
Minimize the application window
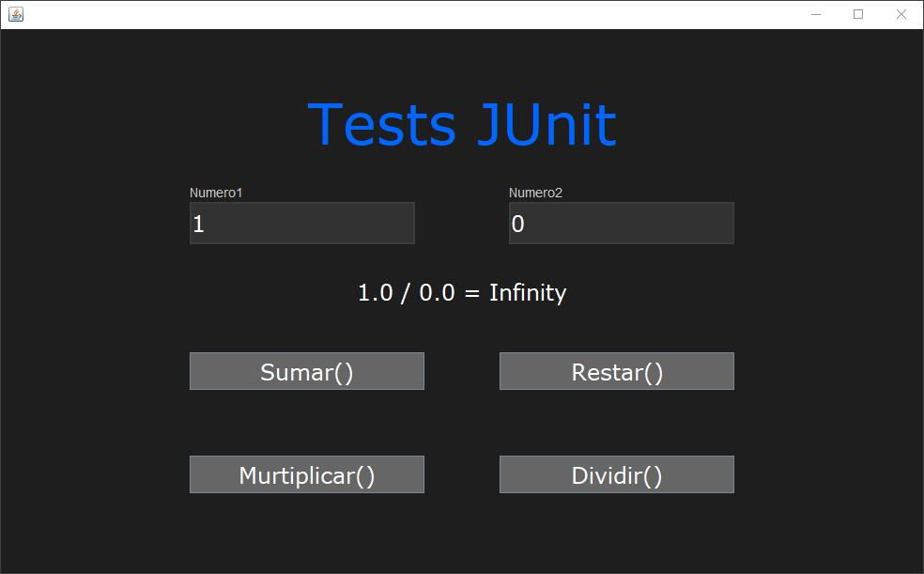tap(815, 14)
